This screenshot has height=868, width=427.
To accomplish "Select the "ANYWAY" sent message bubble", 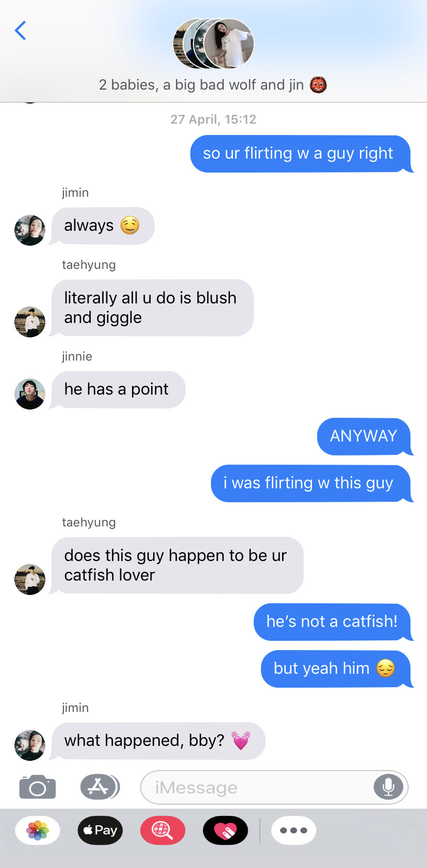I will (x=364, y=436).
